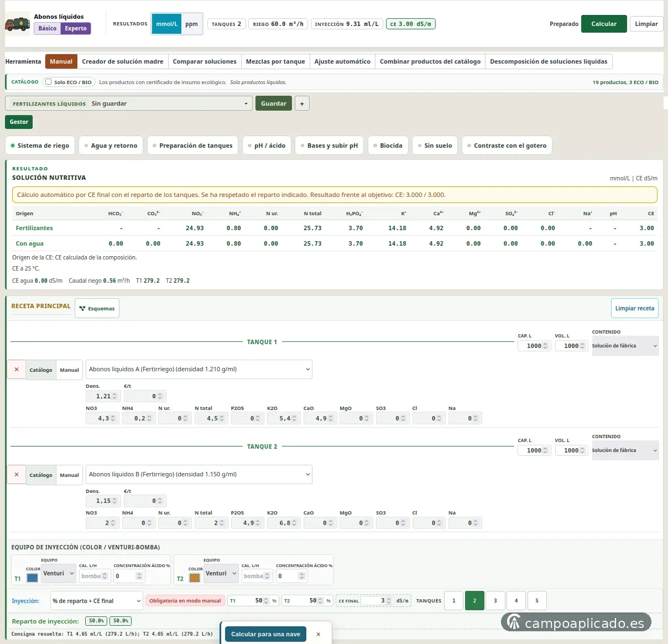Remove the Tanque 1 product with X

pos(17,370)
